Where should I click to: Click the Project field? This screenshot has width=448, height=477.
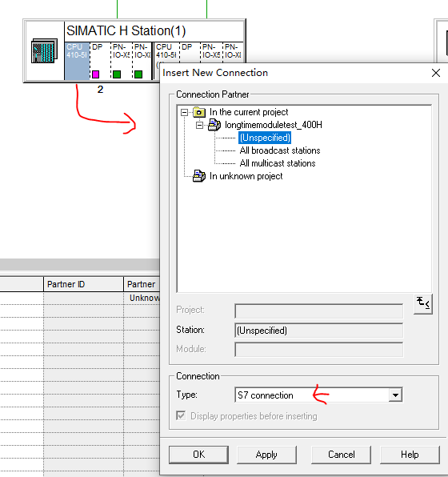tap(318, 311)
